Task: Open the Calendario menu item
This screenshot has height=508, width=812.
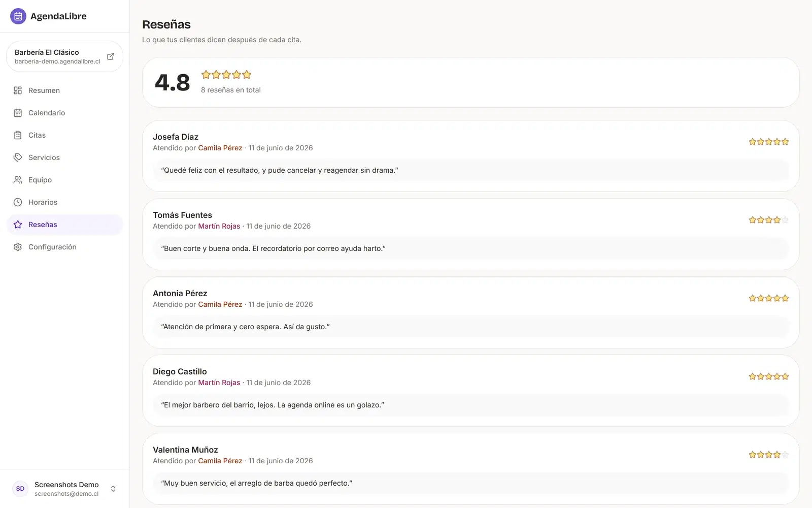Action: [64, 113]
